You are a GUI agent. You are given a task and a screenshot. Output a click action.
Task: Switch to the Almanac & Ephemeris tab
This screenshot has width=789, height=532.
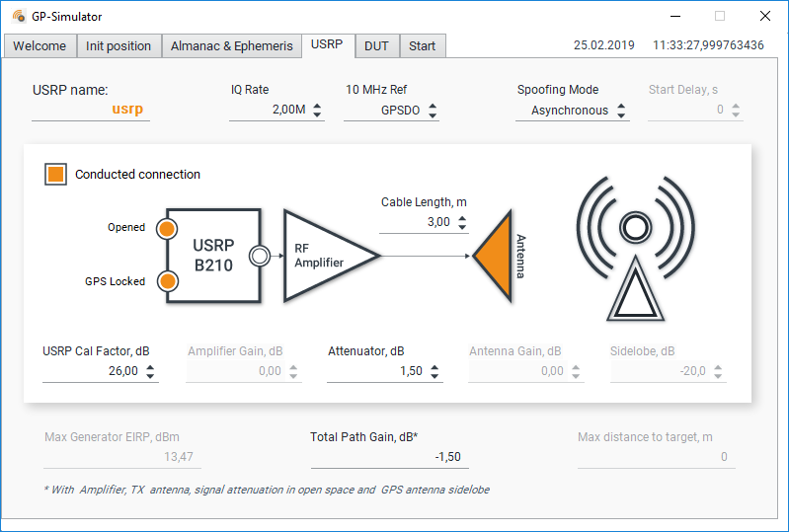(231, 46)
